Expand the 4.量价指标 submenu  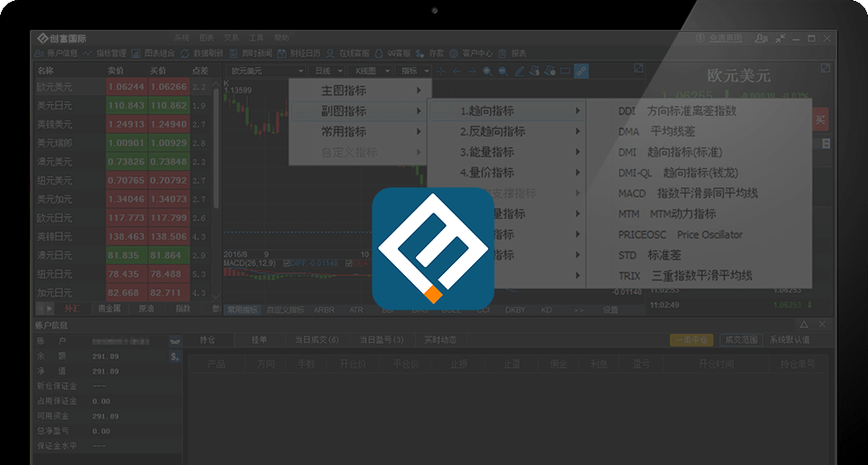507,173
